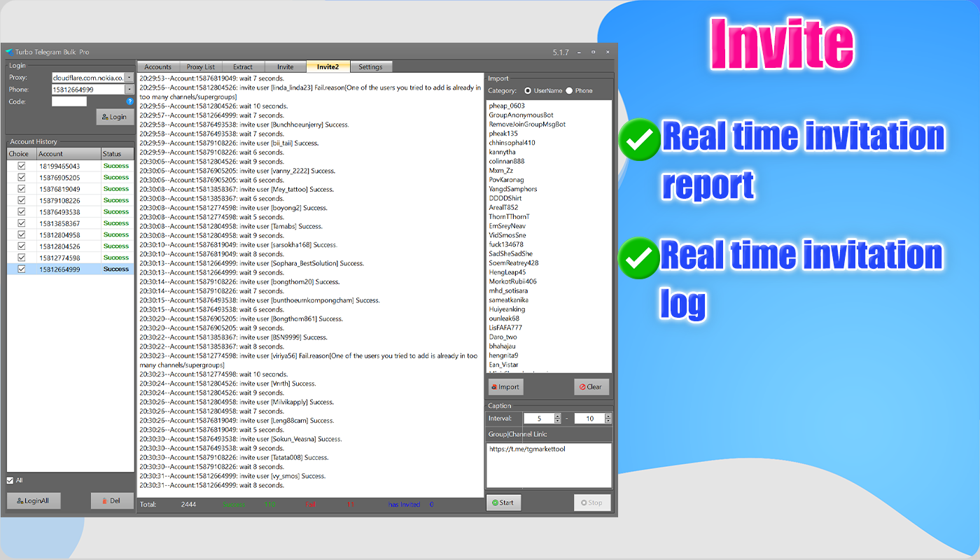Select account row 15812664999 in Account History

(70, 269)
